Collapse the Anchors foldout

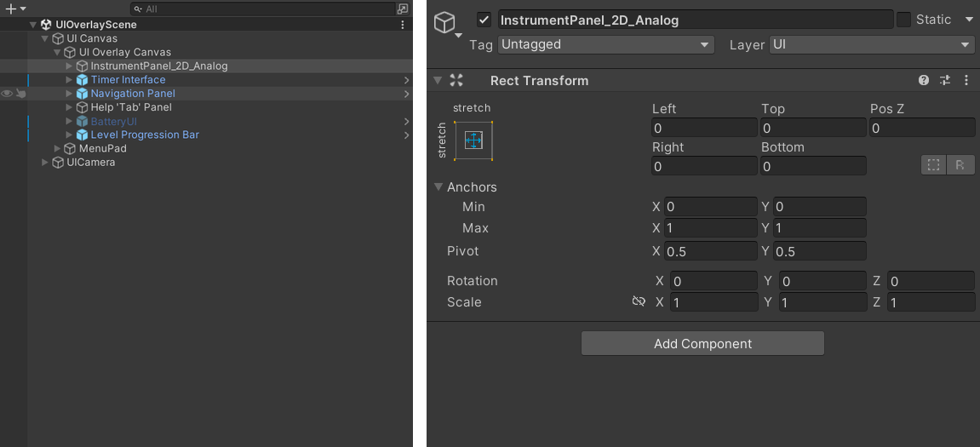pos(438,187)
